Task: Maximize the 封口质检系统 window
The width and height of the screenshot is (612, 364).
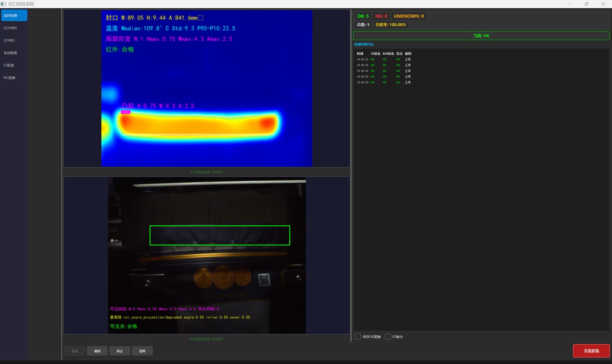Action: (586, 4)
